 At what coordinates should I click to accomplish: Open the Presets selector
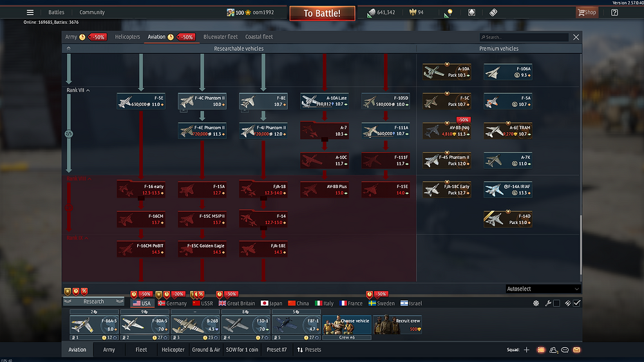coord(309,350)
